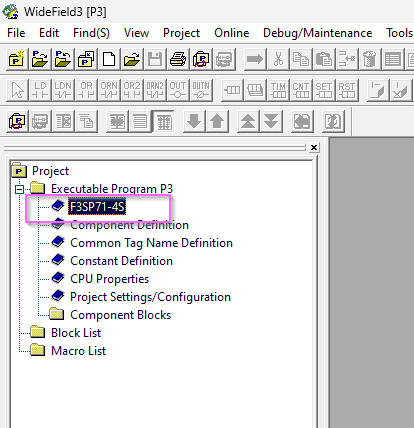Open the Edit menu
The height and width of the screenshot is (428, 414).
49,33
